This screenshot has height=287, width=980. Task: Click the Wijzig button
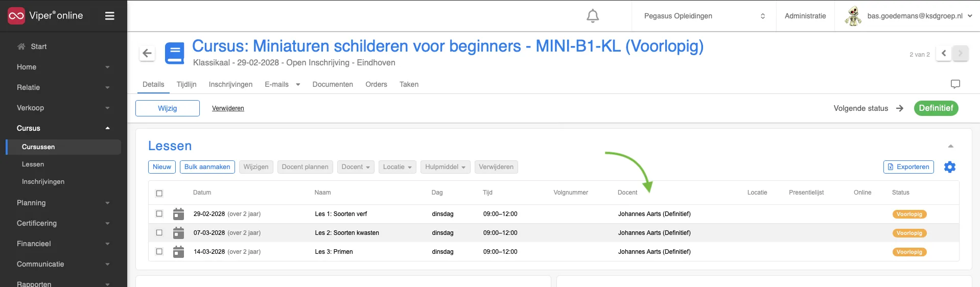coord(168,108)
